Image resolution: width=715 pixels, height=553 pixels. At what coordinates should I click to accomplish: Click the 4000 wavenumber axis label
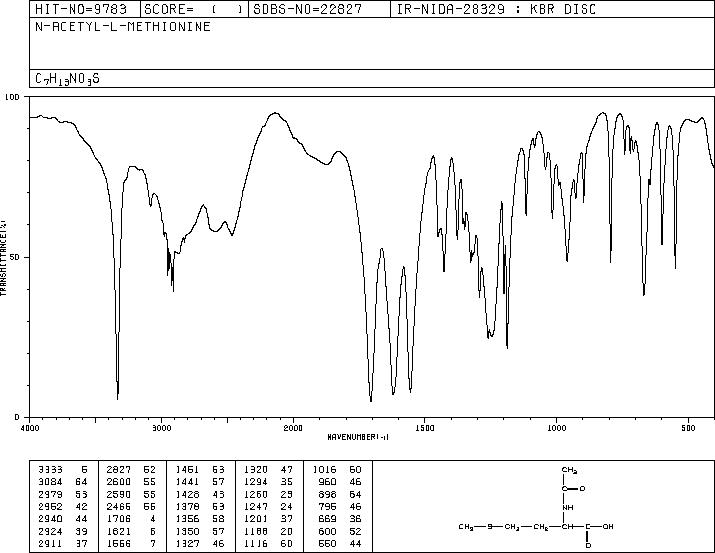click(30, 428)
